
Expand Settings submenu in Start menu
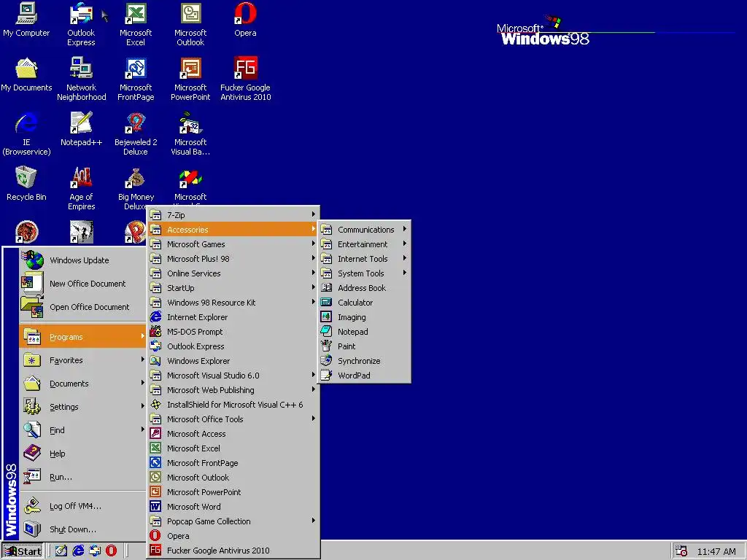[82, 407]
